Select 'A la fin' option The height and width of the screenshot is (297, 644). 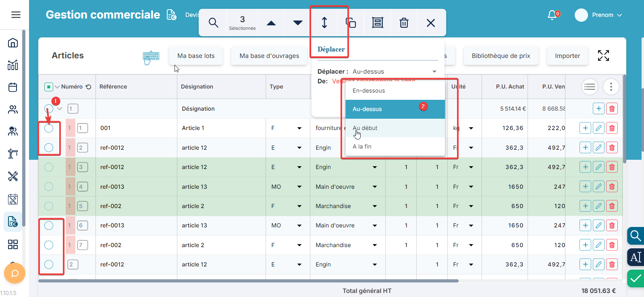tap(362, 146)
